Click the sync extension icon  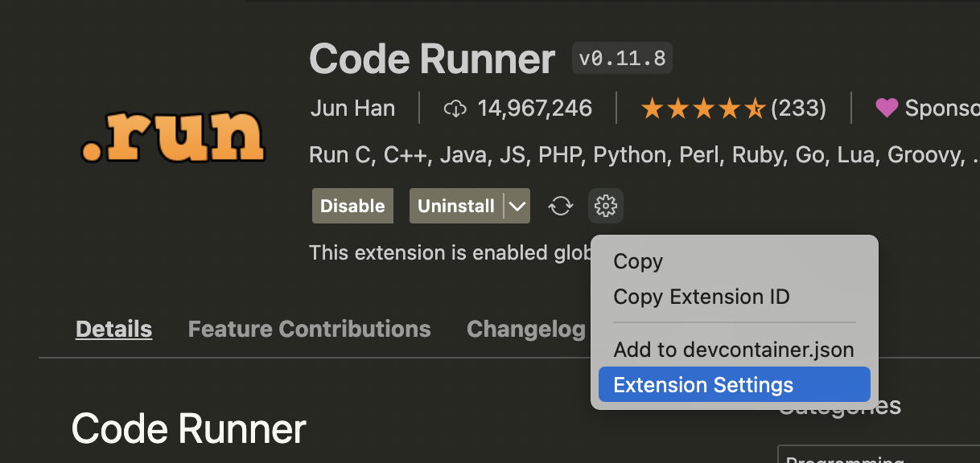tap(561, 207)
